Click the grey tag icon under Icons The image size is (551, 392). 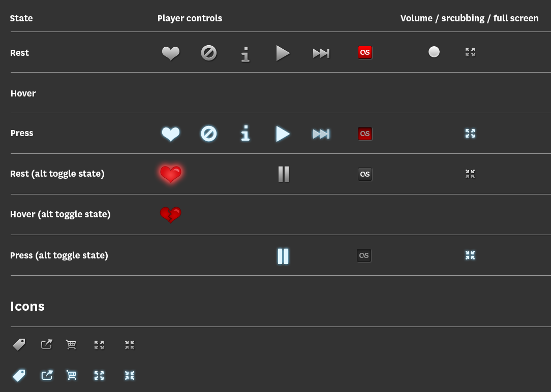point(19,345)
